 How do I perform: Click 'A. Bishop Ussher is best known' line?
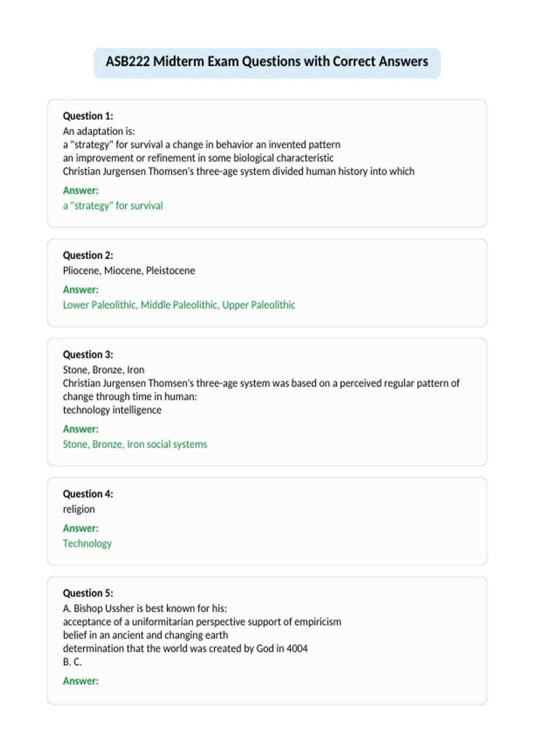145,608
